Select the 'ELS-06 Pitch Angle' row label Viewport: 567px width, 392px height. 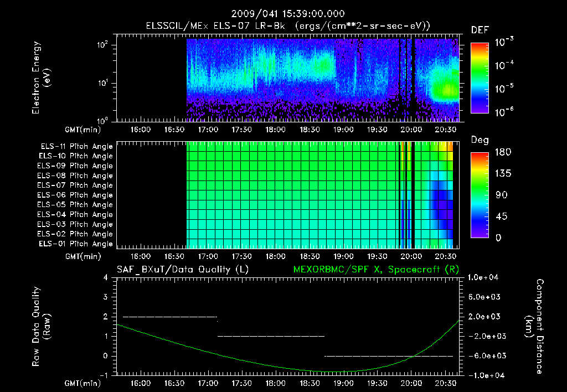(75, 195)
